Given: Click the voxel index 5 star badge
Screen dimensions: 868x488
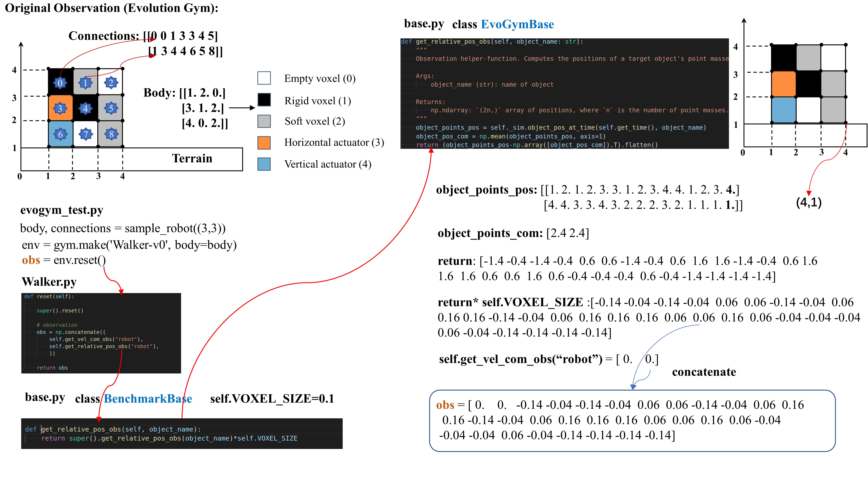Looking at the screenshot, I should pos(111,108).
